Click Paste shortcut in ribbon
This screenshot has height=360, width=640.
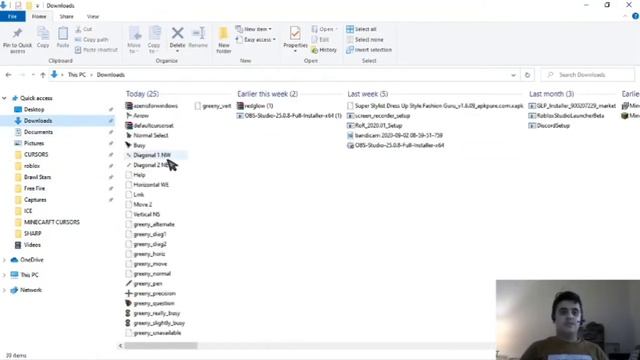click(x=96, y=50)
